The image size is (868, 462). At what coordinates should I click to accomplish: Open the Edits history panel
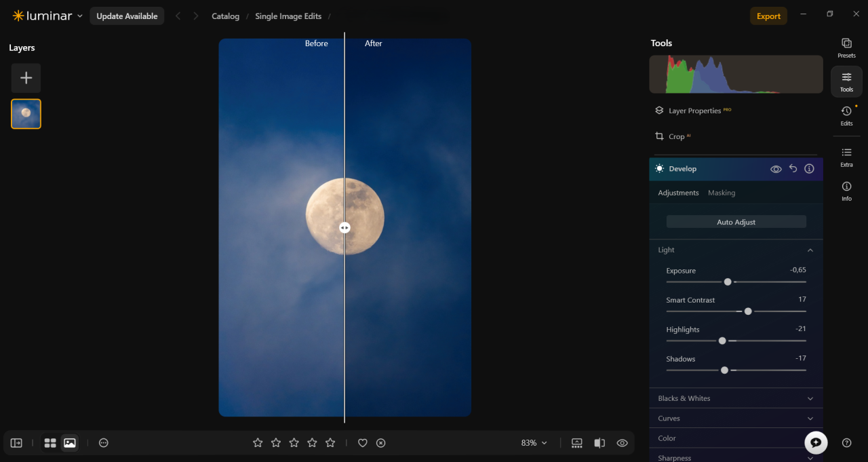pyautogui.click(x=846, y=115)
